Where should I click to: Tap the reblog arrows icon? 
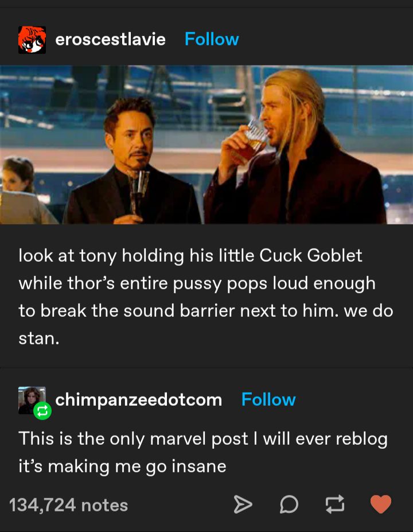(335, 504)
